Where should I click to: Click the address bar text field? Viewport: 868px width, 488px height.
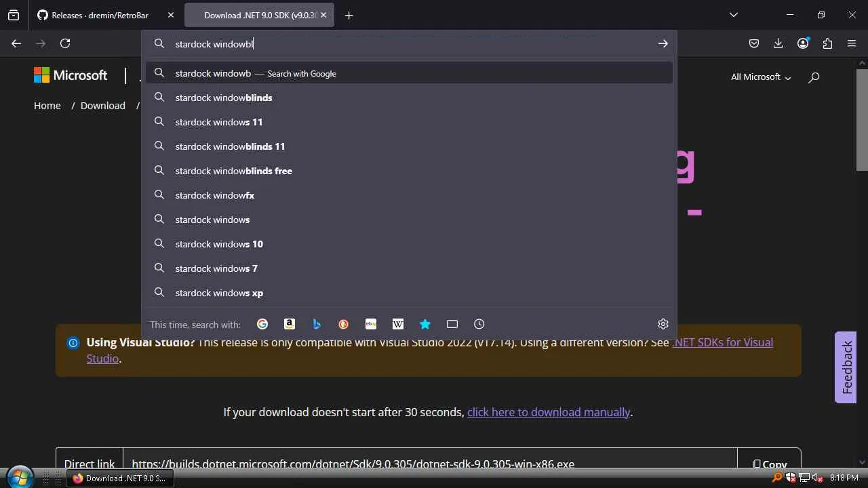coord(410,43)
